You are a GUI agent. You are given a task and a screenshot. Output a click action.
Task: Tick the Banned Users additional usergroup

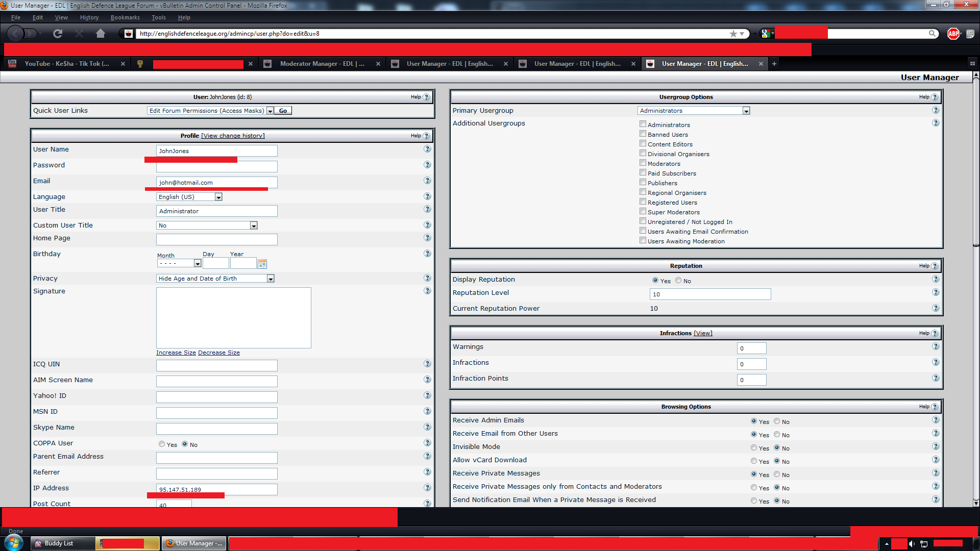(643, 134)
